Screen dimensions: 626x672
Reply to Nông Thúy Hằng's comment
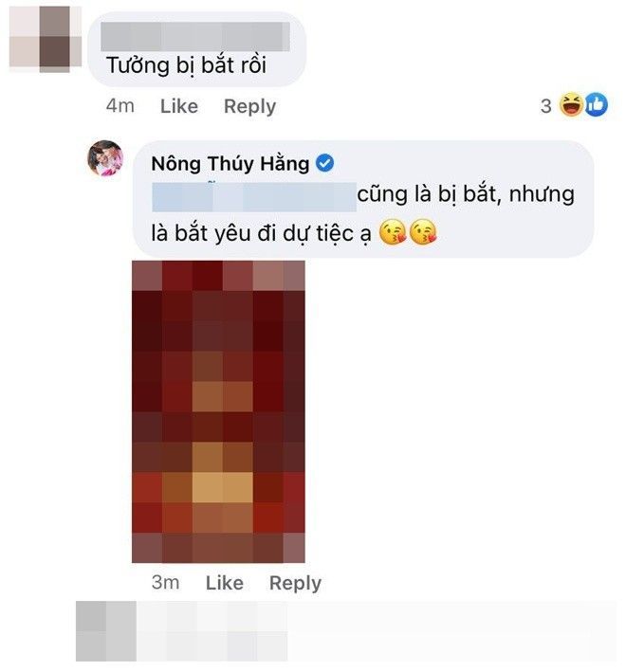pos(295,583)
